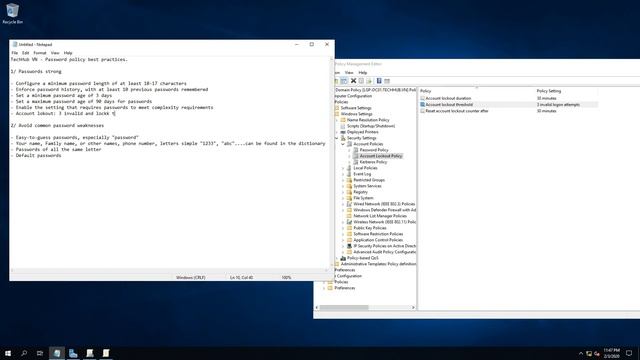Open the Notepad File menu
640x360 pixels.
15,53
